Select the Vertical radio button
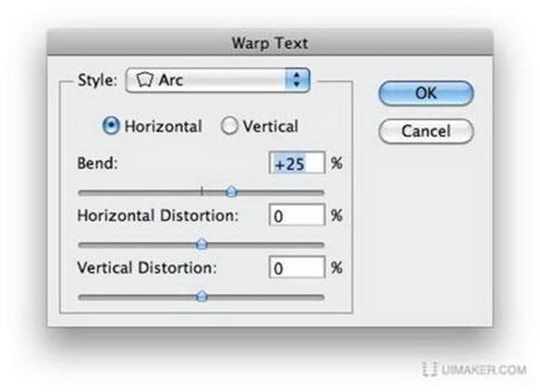This screenshot has width=540, height=392. 229,126
